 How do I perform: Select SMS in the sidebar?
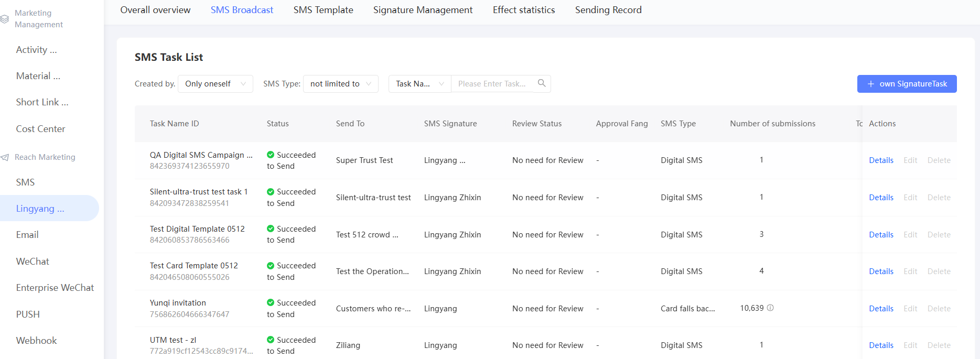click(25, 182)
